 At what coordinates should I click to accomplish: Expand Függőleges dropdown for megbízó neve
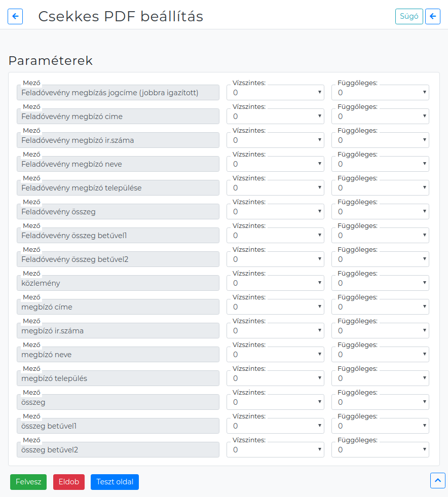(380, 354)
